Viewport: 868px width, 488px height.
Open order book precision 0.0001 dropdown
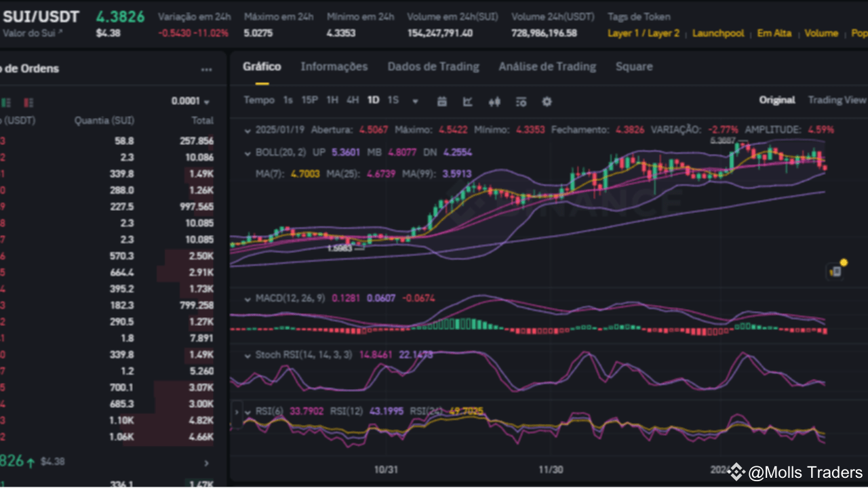click(x=191, y=101)
